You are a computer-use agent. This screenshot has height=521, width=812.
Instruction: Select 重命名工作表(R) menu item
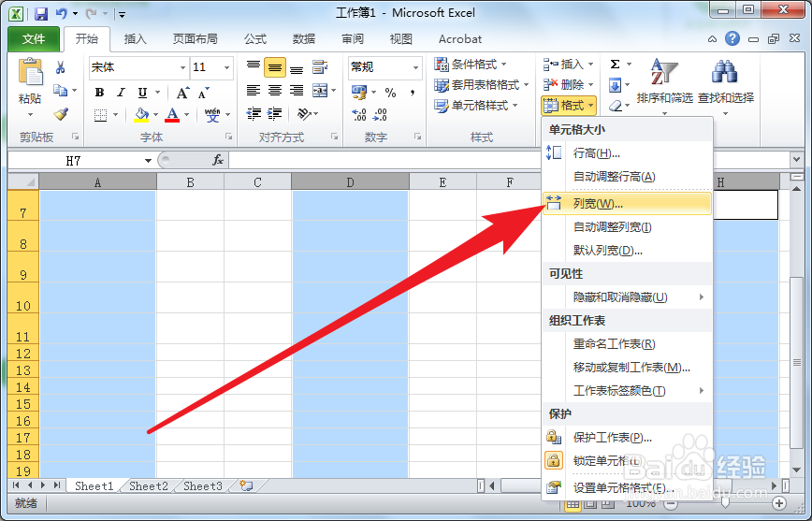tap(627, 344)
